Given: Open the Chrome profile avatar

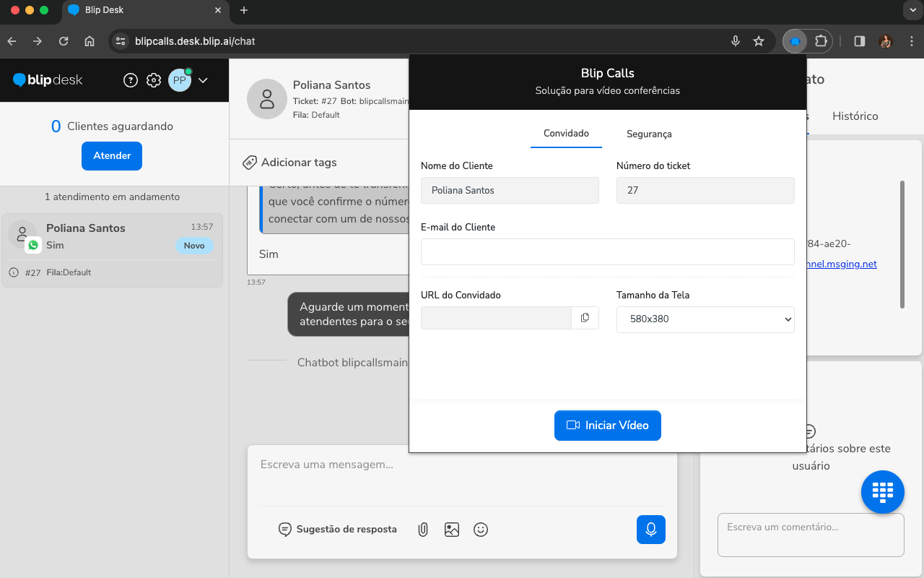Looking at the screenshot, I should click(886, 41).
